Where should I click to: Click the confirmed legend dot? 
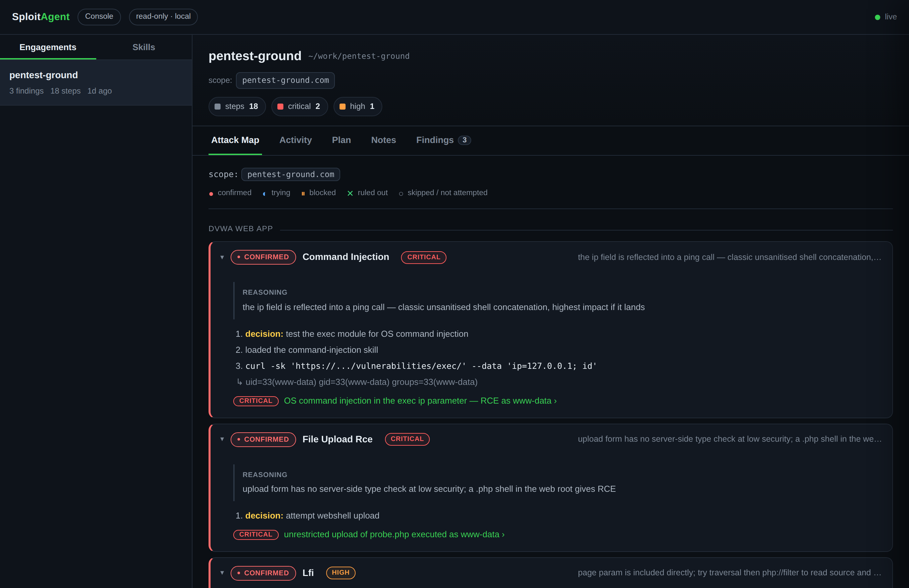(x=211, y=194)
